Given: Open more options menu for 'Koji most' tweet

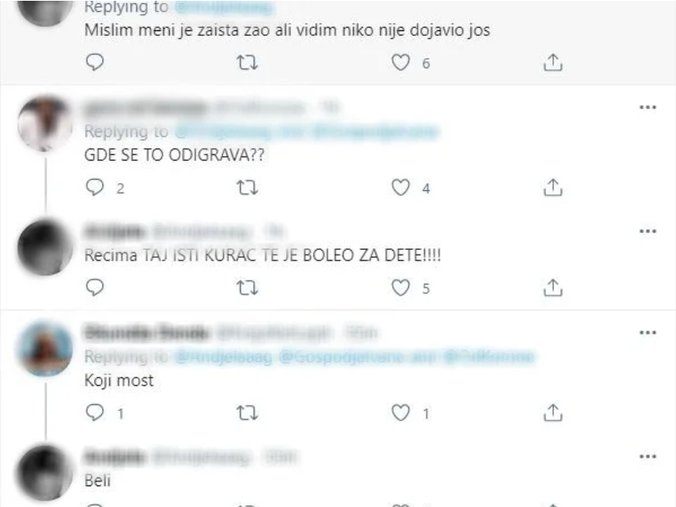Looking at the screenshot, I should click(648, 333).
